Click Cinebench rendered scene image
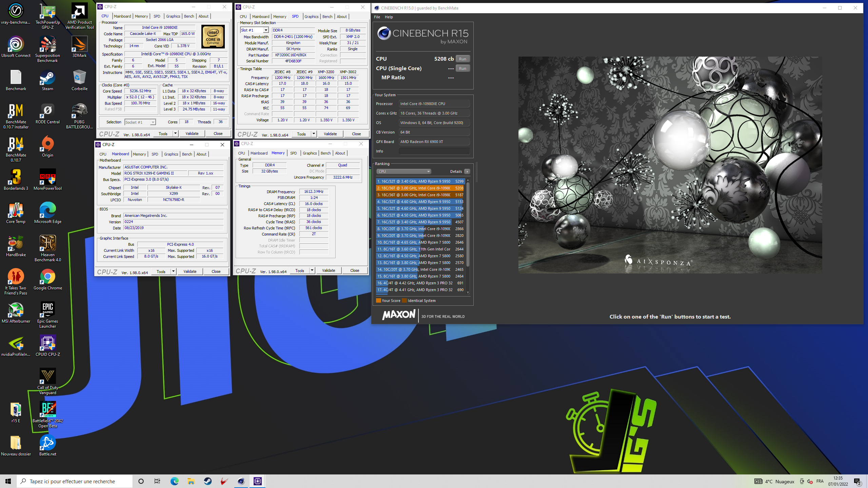Screen dimensions: 868x488 point(670,165)
